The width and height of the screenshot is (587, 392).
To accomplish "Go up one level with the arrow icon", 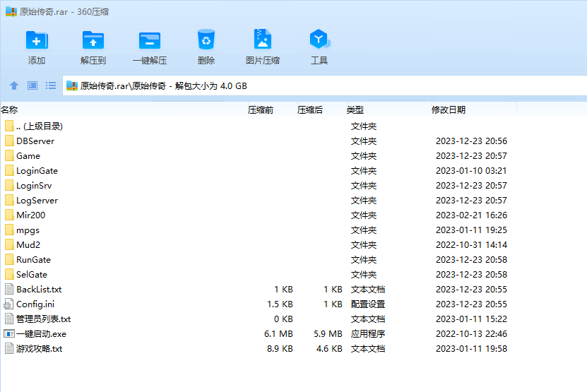I will [14, 85].
